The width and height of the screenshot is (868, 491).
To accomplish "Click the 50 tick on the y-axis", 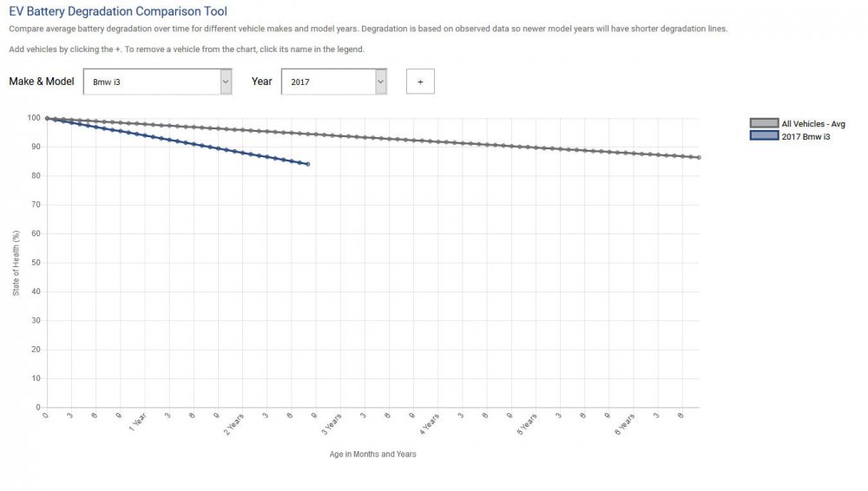I will click(x=36, y=263).
